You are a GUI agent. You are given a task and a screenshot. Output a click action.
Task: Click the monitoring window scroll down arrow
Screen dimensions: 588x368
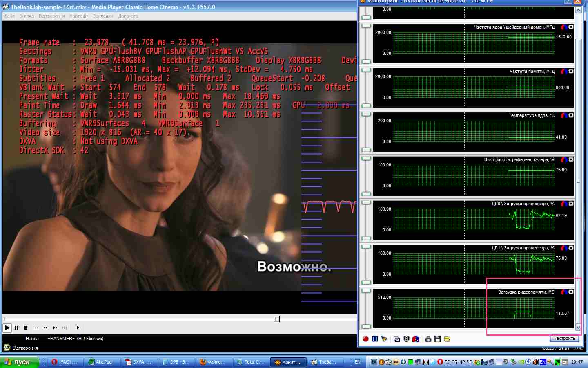578,327
